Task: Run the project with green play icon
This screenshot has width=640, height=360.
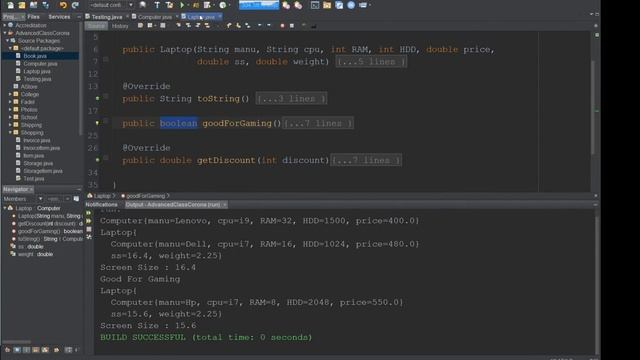Action: (182, 5)
